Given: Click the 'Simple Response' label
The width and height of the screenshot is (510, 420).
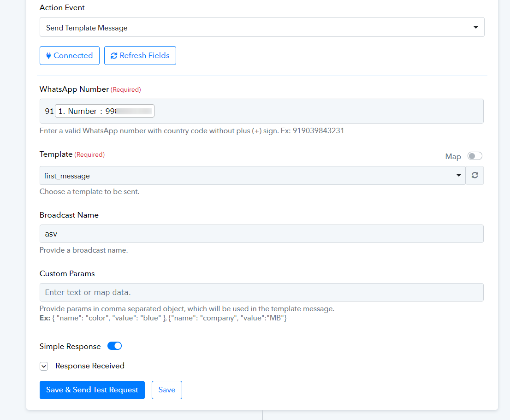Looking at the screenshot, I should pos(70,347).
